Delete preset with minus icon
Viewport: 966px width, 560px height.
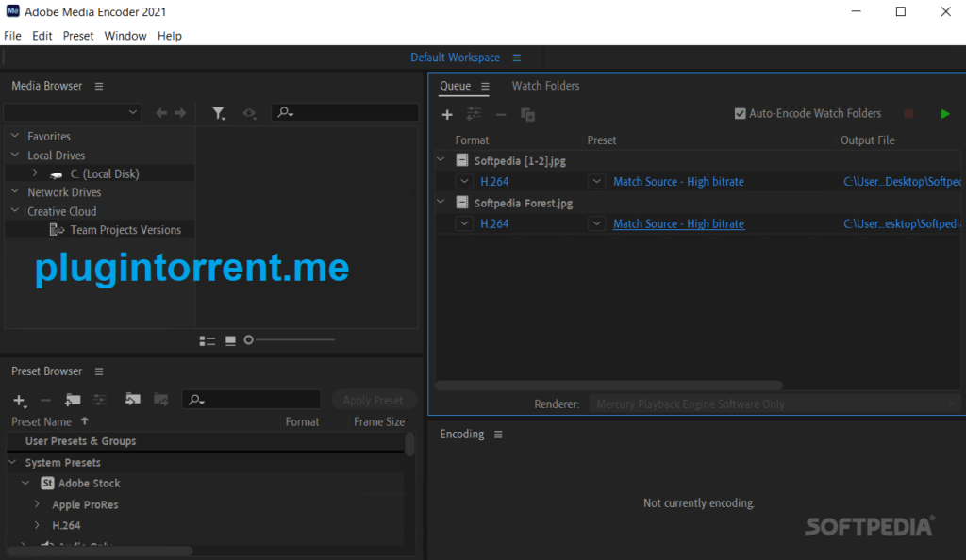tap(45, 400)
